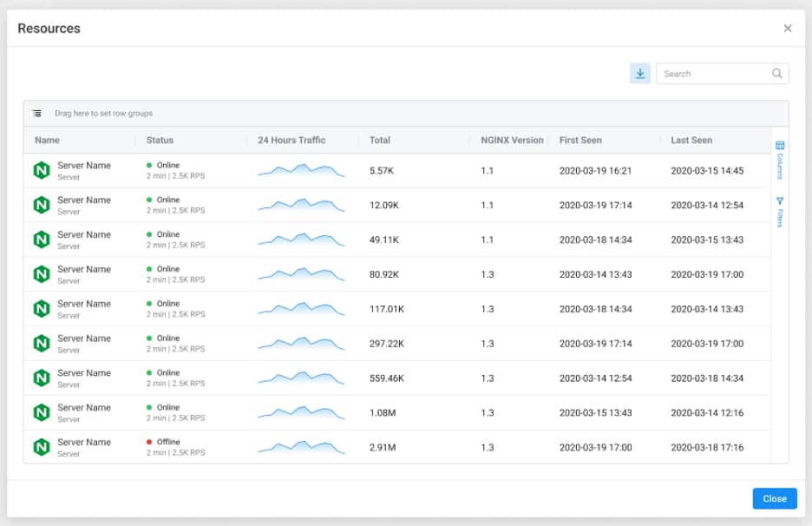The width and height of the screenshot is (812, 526).
Task: Click NGINX icon of the 5.57K row
Action: (x=41, y=171)
